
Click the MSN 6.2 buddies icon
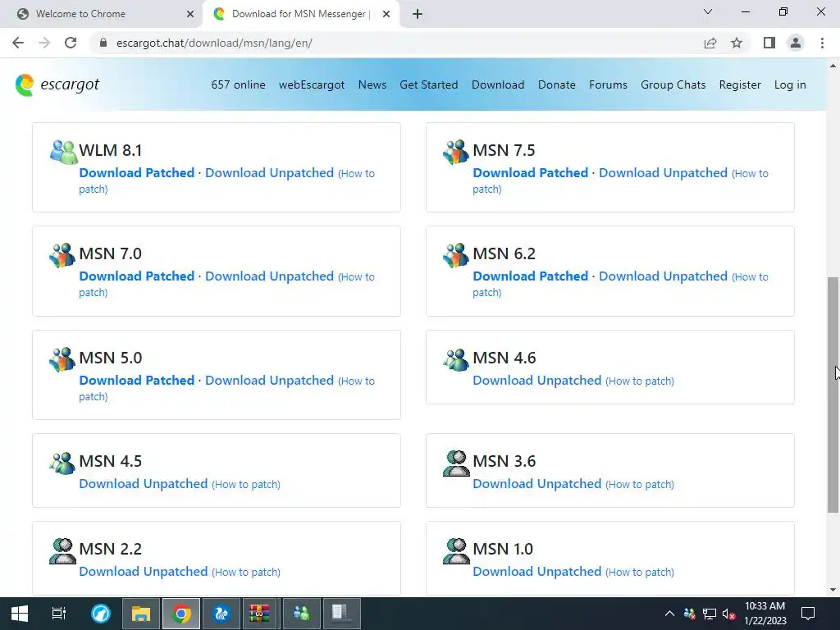tap(456, 256)
